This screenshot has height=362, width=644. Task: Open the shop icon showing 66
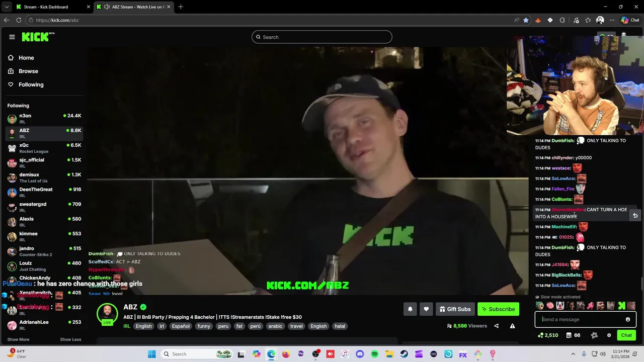click(x=573, y=335)
